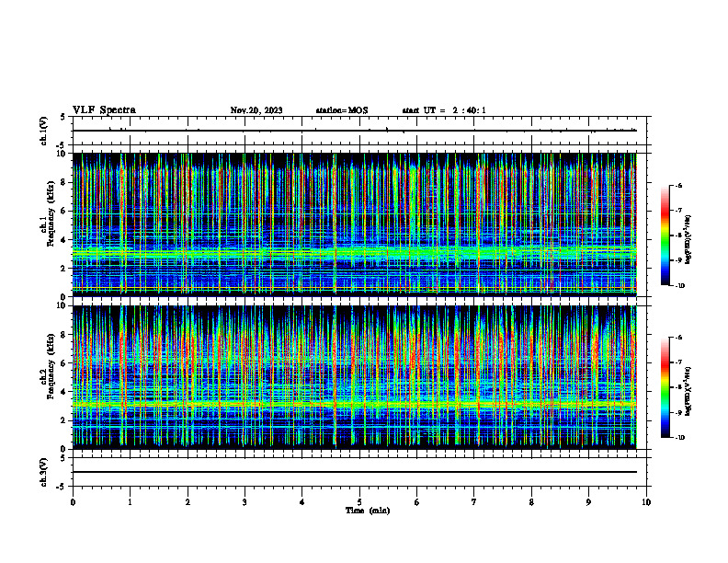The width and height of the screenshot is (728, 563).
Task: Click the "-10" label on lower colorbar
Action: [679, 438]
